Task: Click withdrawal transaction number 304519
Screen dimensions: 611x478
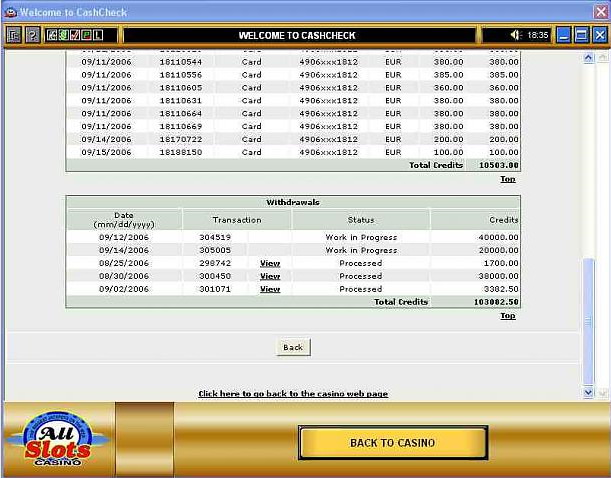Action: coord(215,237)
